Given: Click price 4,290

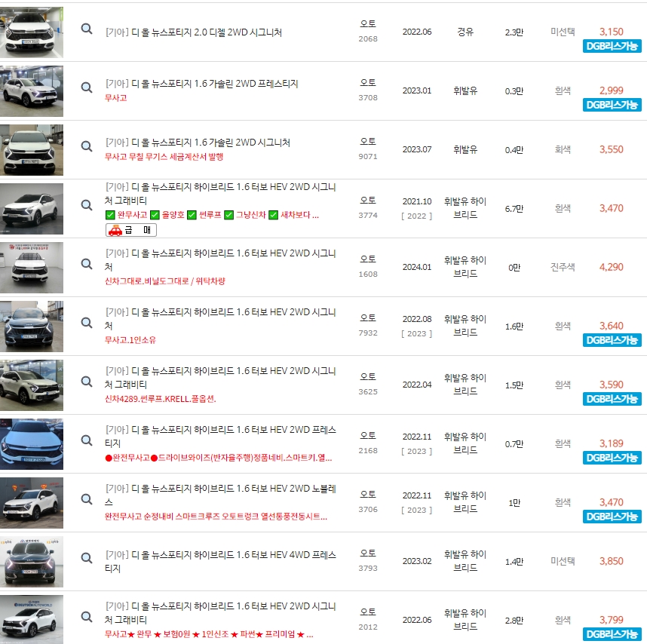Looking at the screenshot, I should tap(611, 267).
